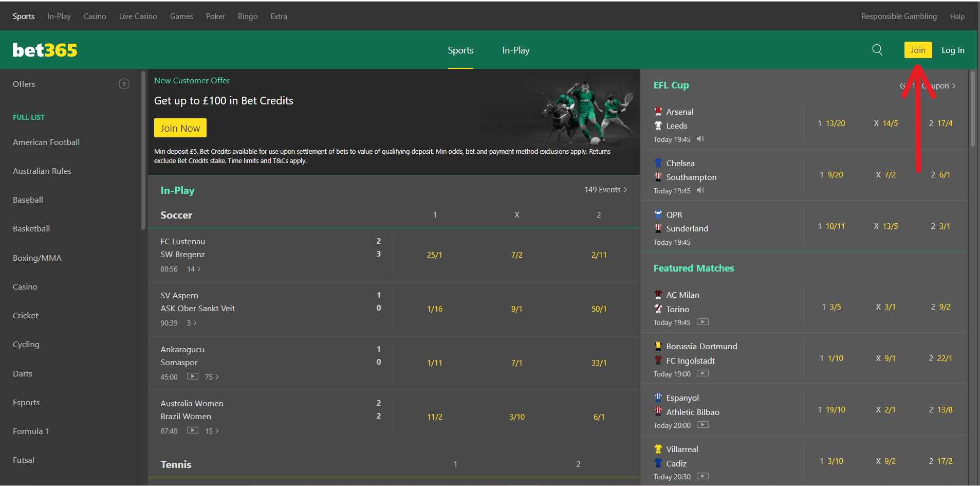The height and width of the screenshot is (486, 980).
Task: Switch to the In-Play header tab
Action: pyautogui.click(x=516, y=50)
